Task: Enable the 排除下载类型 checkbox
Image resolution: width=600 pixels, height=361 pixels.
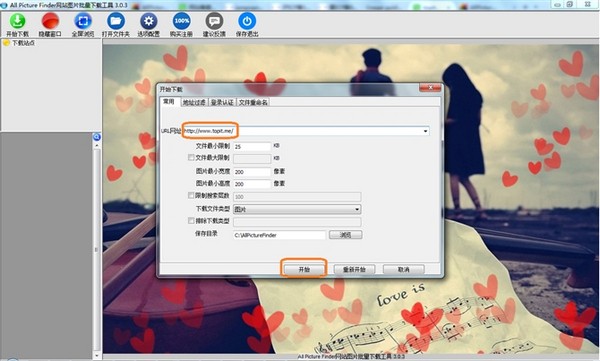Action: pos(191,221)
